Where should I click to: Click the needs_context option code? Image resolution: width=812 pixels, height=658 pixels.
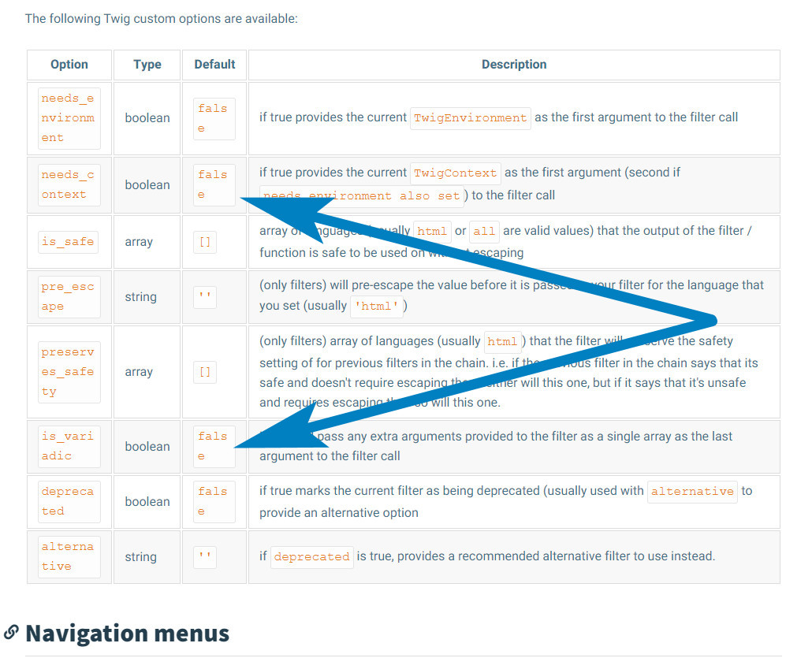[x=69, y=185]
